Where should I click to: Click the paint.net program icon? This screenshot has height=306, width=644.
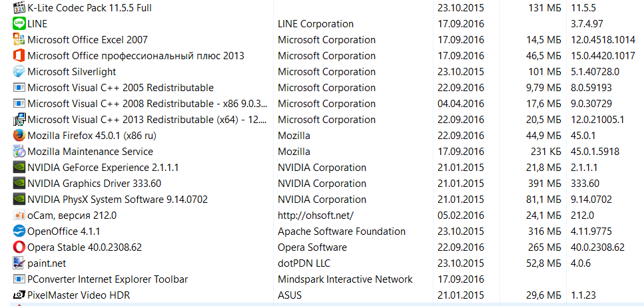(x=19, y=263)
